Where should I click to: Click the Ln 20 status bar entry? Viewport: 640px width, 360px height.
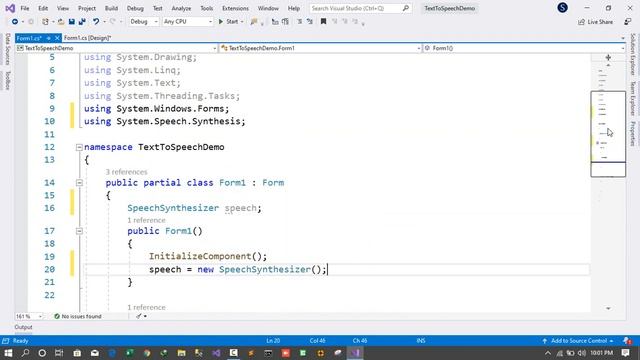click(273, 341)
